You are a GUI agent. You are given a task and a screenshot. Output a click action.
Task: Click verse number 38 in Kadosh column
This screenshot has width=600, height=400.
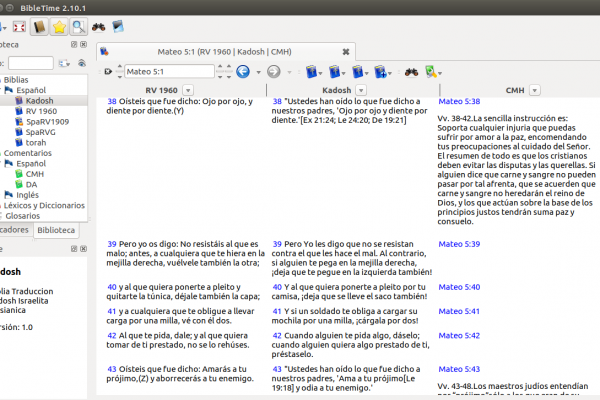point(277,101)
